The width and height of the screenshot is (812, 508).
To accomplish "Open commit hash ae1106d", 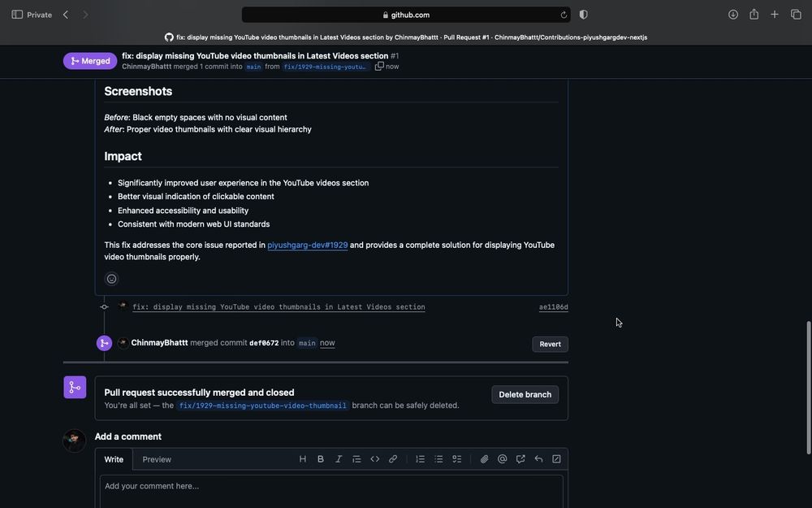I will (553, 307).
